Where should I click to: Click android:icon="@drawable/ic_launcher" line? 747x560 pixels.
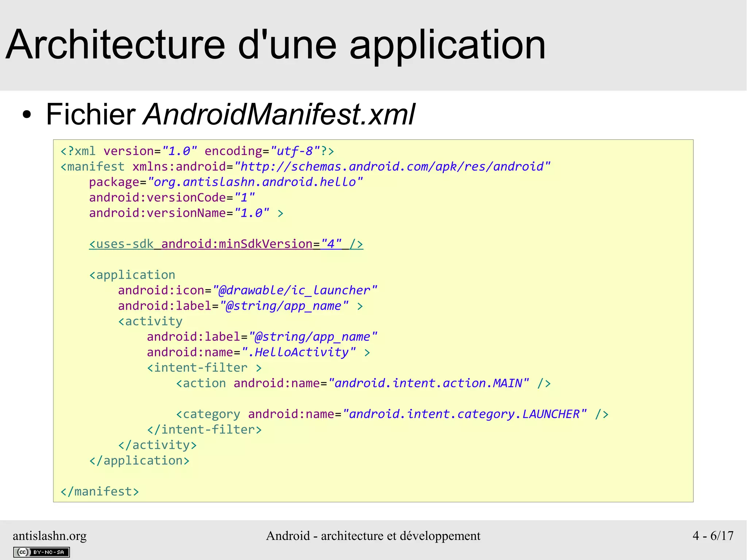click(248, 290)
